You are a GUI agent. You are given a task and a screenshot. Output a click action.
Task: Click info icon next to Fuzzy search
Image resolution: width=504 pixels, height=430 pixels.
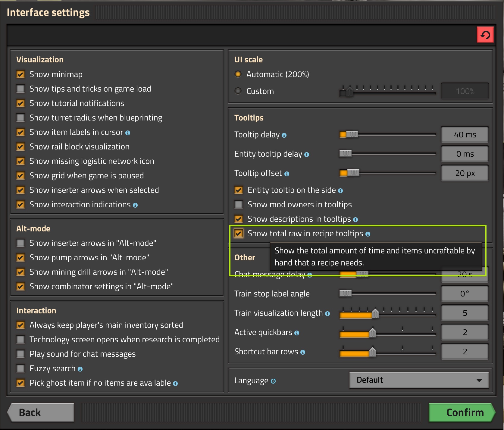[x=80, y=369]
